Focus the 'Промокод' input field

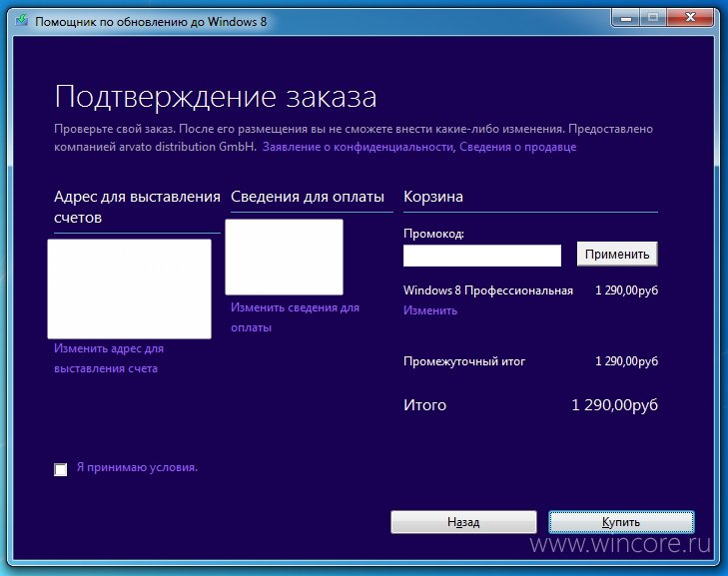[482, 256]
